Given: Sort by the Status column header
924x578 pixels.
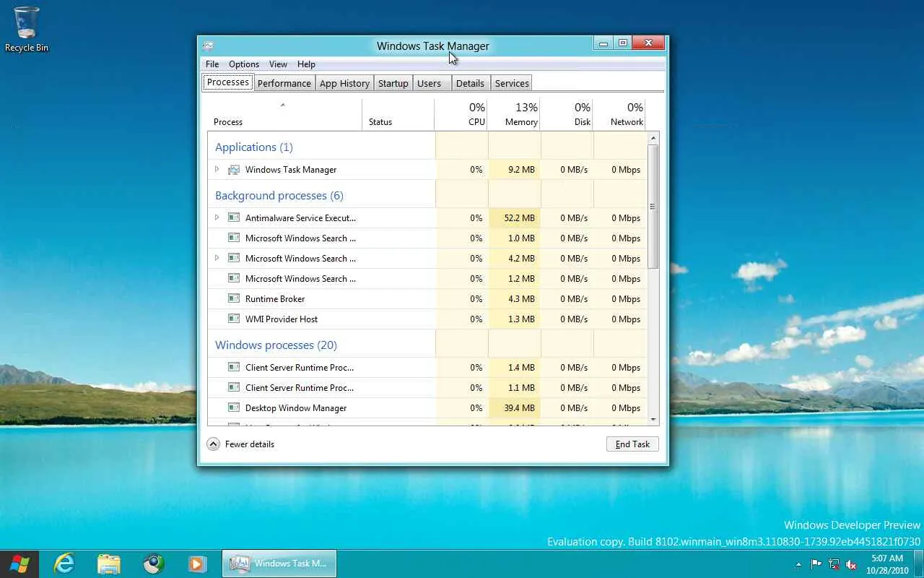Looking at the screenshot, I should click(398, 115).
